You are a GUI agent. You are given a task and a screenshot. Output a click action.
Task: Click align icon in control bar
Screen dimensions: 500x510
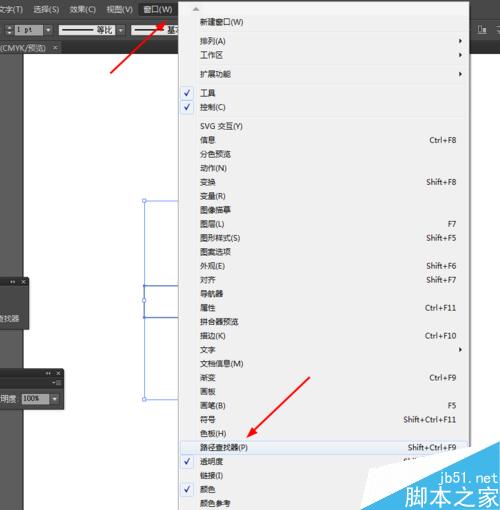click(482, 30)
